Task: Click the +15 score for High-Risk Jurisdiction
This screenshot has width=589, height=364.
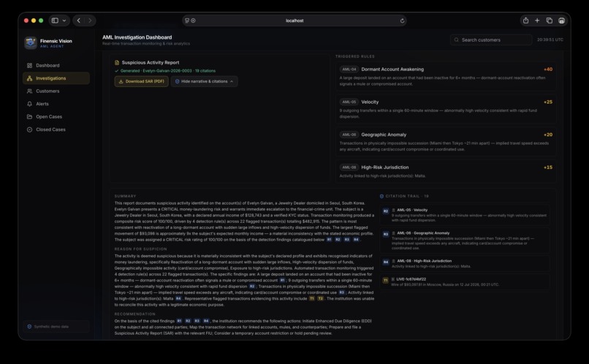Action: 547,167
